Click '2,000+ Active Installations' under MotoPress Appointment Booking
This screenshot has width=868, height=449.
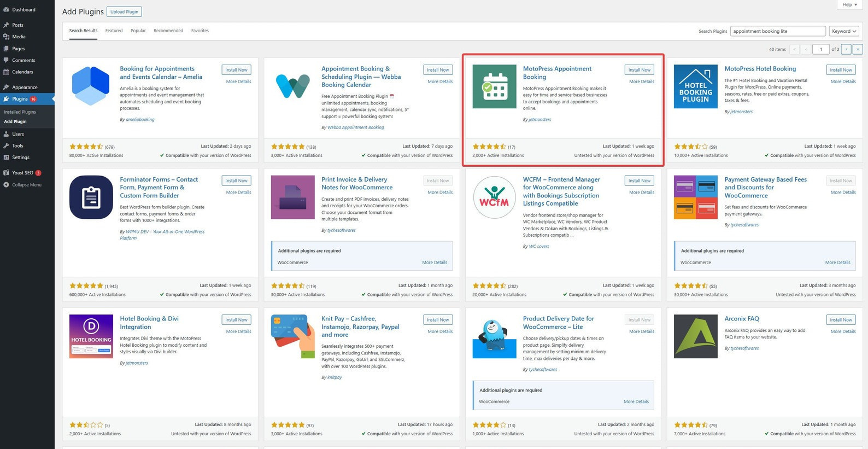click(498, 155)
